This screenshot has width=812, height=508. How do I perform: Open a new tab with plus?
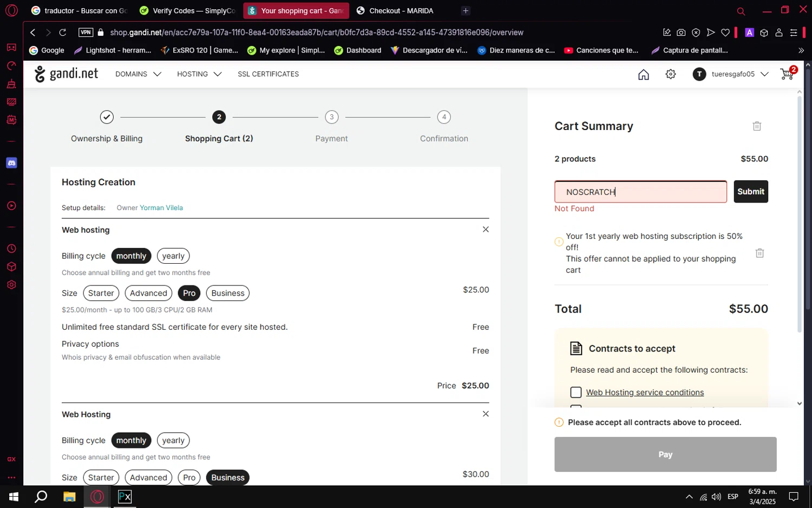tap(466, 10)
